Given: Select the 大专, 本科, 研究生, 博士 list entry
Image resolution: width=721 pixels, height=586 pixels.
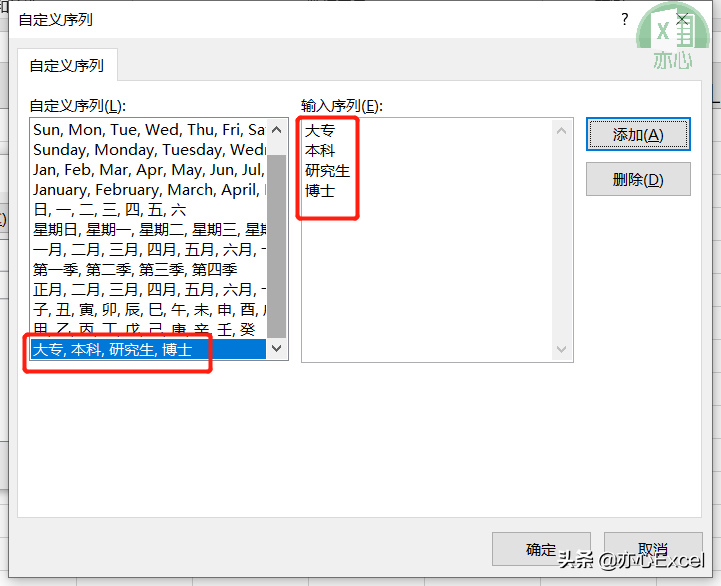Looking at the screenshot, I should 149,350.
